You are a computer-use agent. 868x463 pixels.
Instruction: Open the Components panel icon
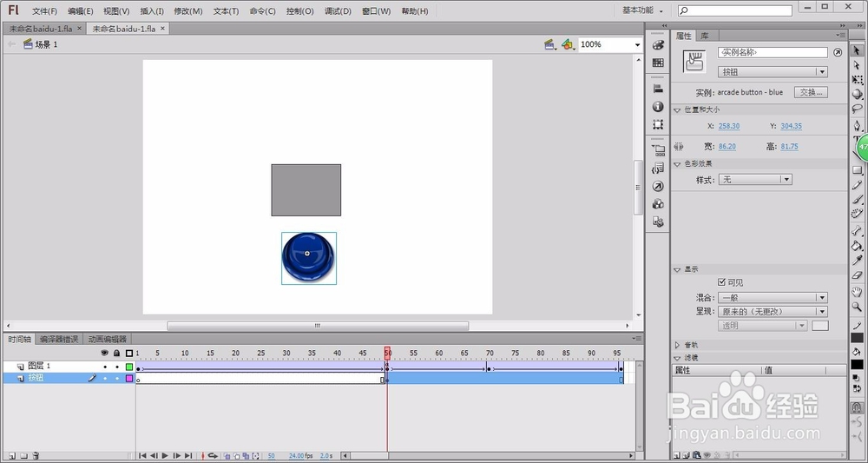658,204
